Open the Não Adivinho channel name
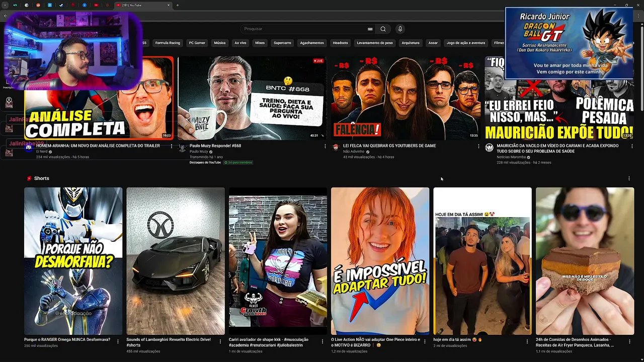This screenshot has width=644, height=362. click(x=354, y=151)
